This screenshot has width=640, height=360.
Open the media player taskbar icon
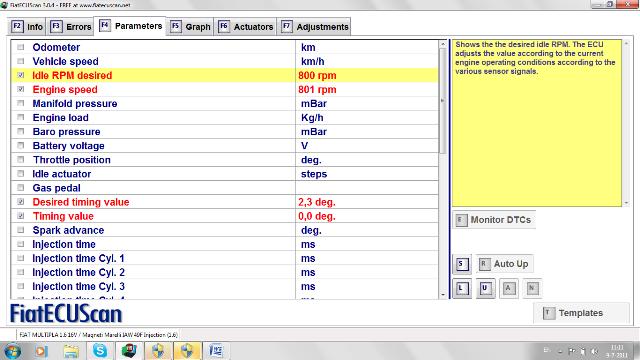[x=41, y=351]
